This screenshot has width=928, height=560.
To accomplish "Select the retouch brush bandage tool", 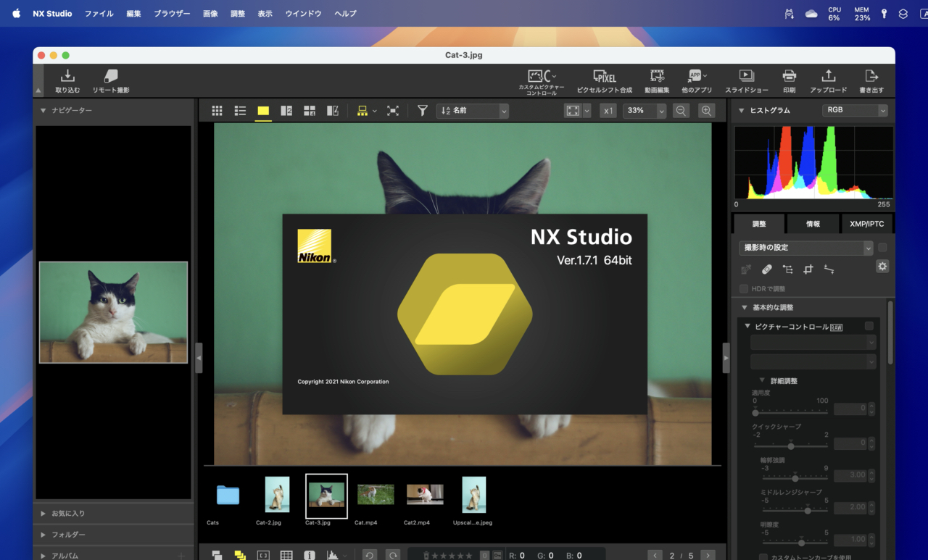I will click(766, 269).
